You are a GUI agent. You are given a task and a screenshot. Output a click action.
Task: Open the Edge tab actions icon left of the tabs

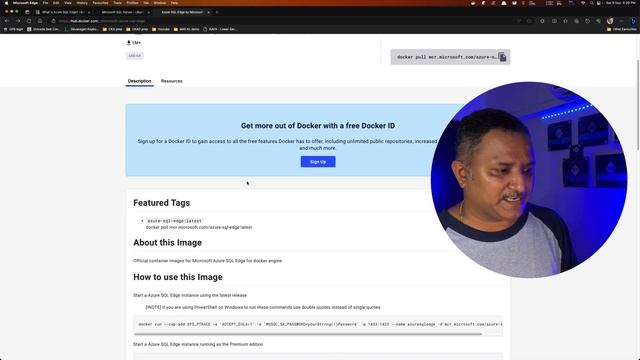(x=27, y=12)
